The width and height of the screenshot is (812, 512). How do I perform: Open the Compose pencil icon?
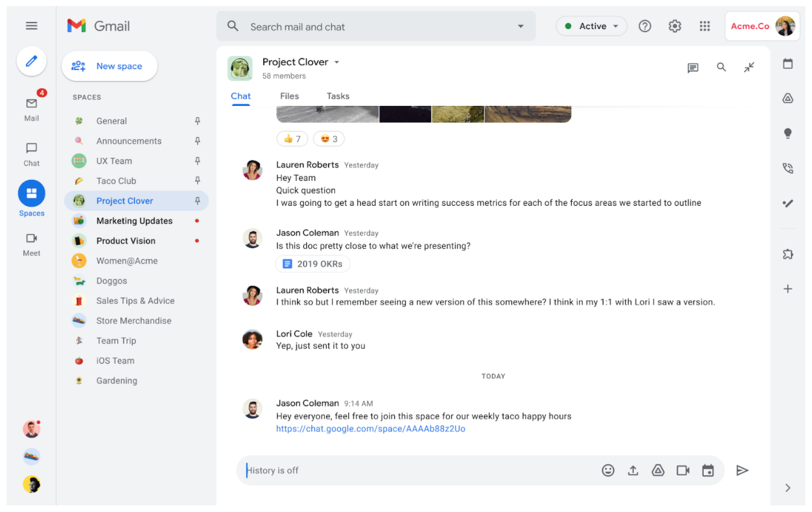click(31, 61)
